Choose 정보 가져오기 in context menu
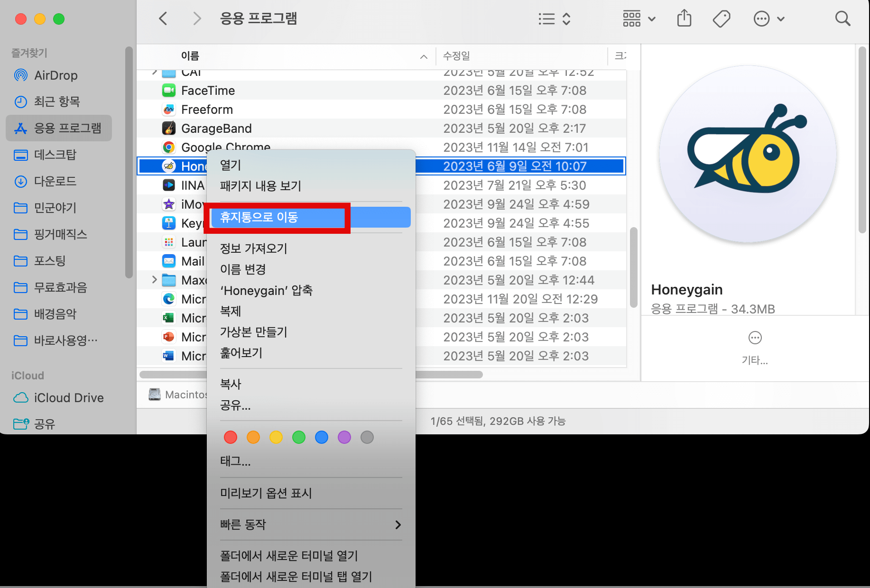This screenshot has height=588, width=870. point(311,248)
